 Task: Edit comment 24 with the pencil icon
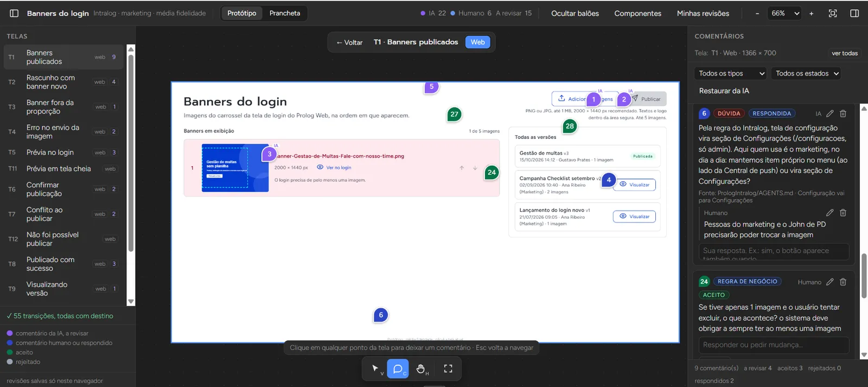(x=830, y=282)
